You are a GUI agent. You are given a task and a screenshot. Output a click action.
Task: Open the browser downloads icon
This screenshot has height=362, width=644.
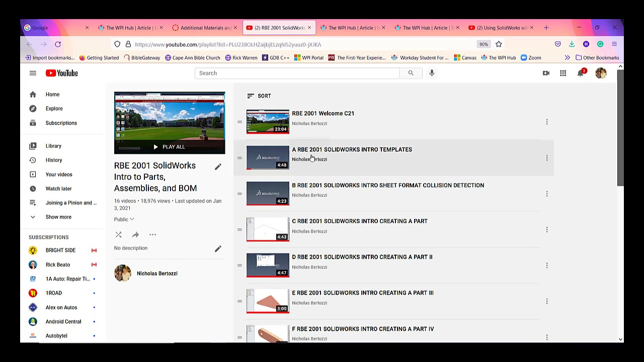(572, 44)
